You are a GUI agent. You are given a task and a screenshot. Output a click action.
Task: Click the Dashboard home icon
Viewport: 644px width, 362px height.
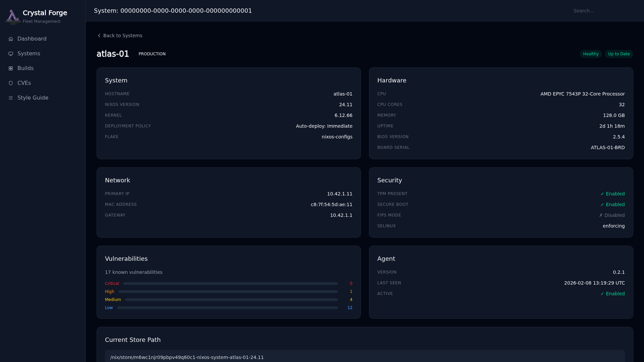(11, 39)
